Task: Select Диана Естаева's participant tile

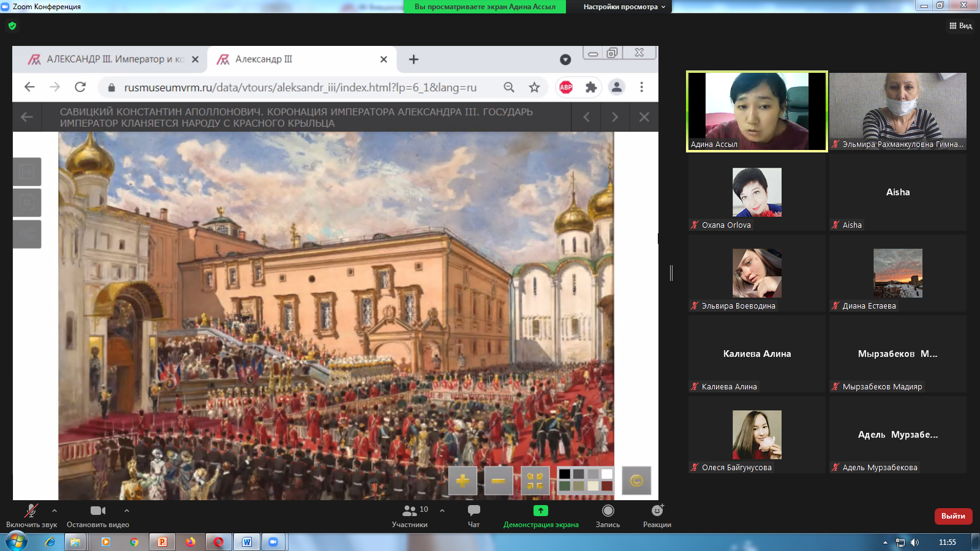Action: (x=898, y=273)
